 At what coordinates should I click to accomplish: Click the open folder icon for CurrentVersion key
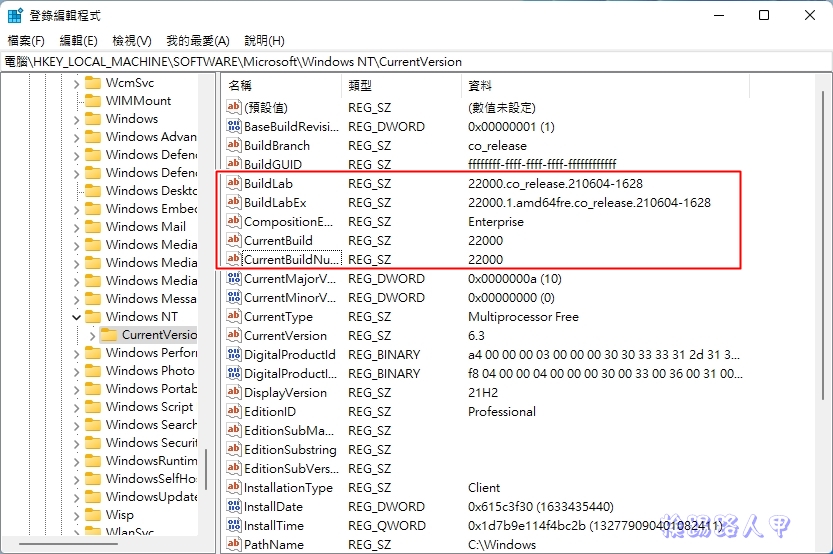pyautogui.click(x=109, y=335)
